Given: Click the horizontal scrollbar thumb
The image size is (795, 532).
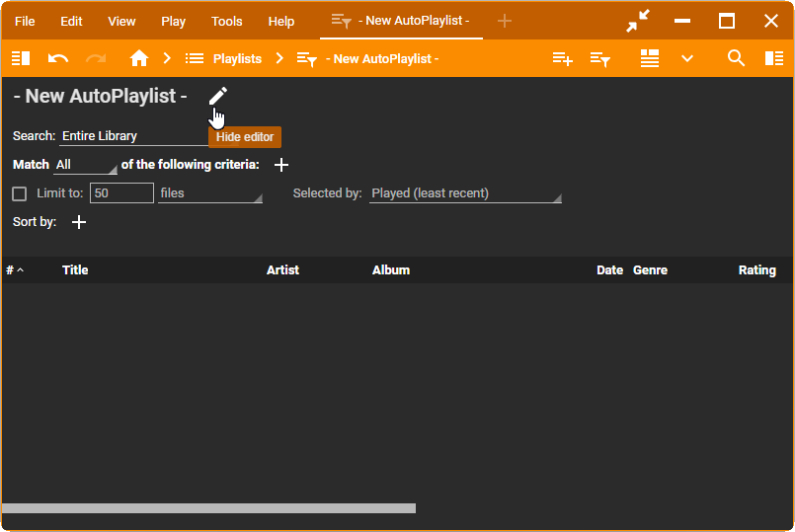Looking at the screenshot, I should point(208,508).
